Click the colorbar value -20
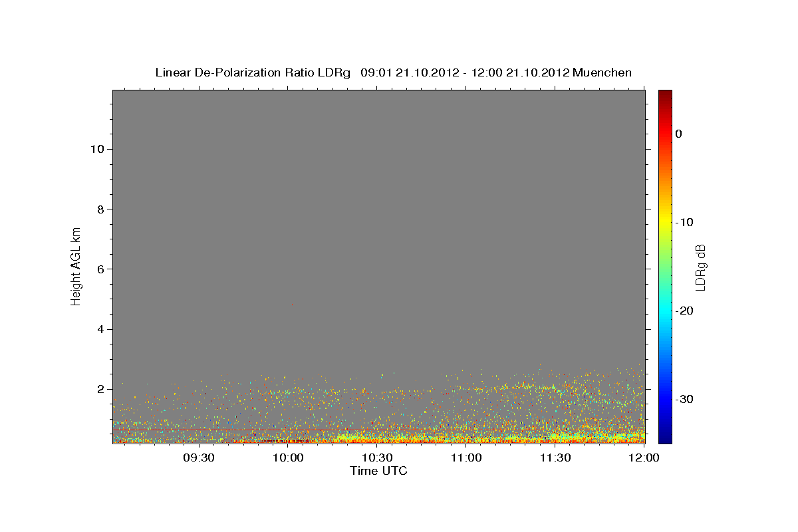Image resolution: width=798 pixels, height=532 pixels. point(685,311)
